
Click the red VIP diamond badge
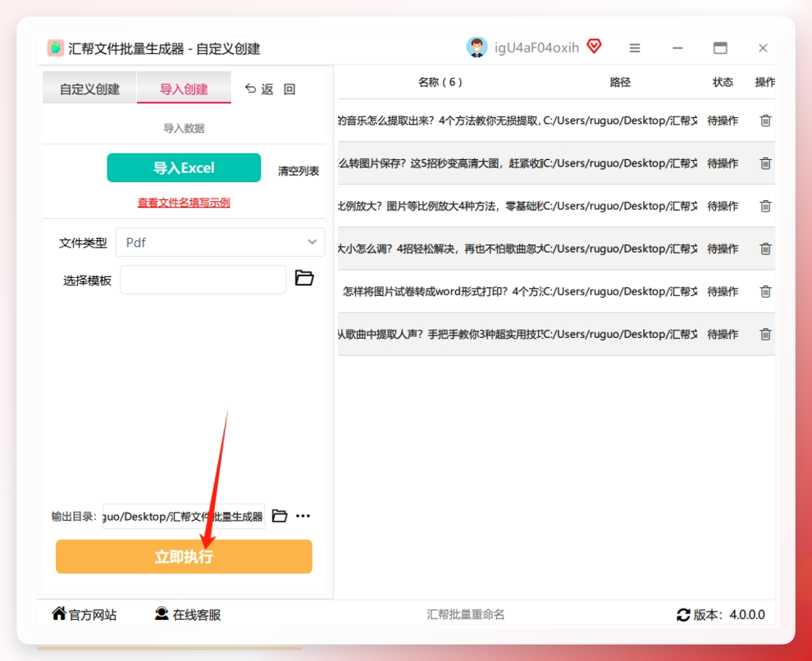tap(595, 47)
